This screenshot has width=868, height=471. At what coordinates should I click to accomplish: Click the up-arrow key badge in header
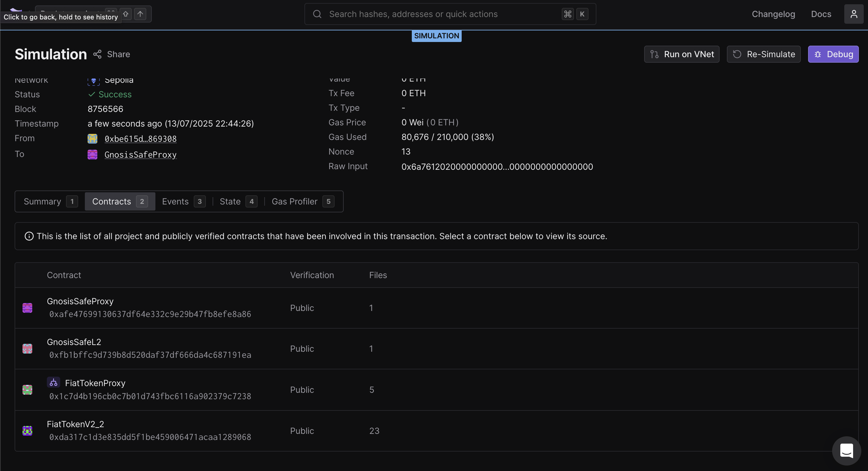(x=140, y=14)
